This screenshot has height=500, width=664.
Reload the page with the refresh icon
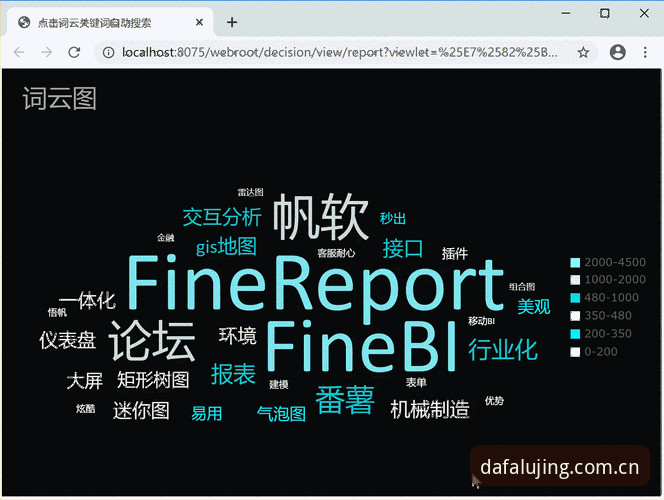(x=74, y=52)
